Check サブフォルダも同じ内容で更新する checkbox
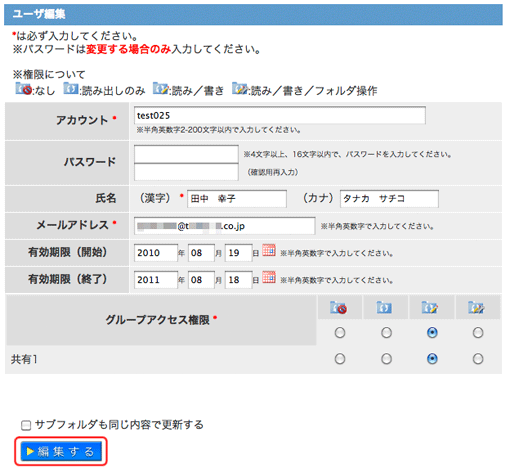510x468 pixels. (26, 425)
